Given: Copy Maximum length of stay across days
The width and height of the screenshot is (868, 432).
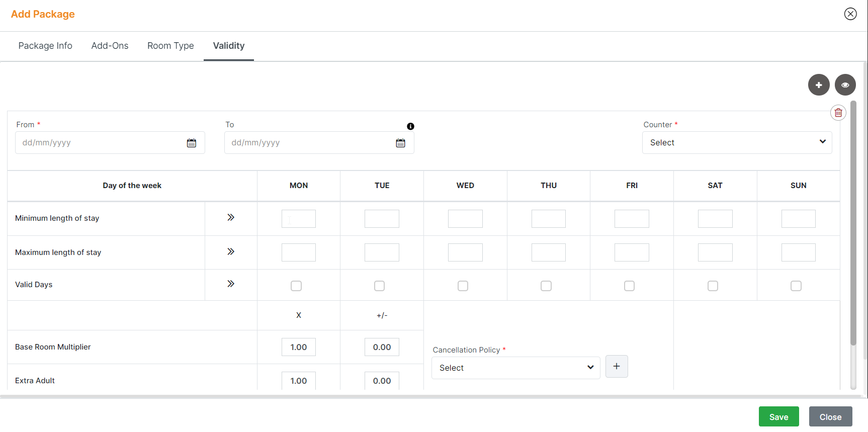Looking at the screenshot, I should tap(231, 251).
